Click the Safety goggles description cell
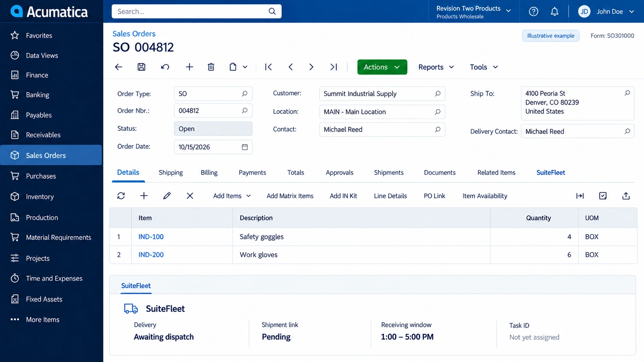Image resolution: width=644 pixels, height=362 pixels. coord(361,237)
